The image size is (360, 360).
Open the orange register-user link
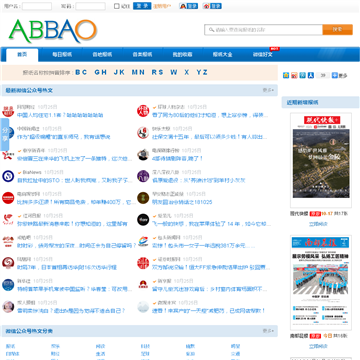pyautogui.click(x=162, y=6)
